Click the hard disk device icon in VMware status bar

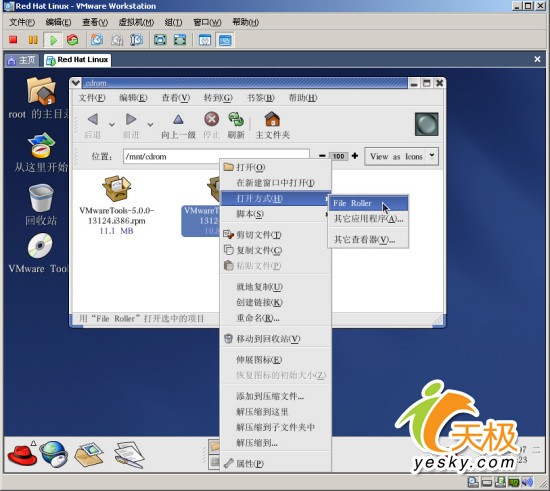[x=487, y=482]
